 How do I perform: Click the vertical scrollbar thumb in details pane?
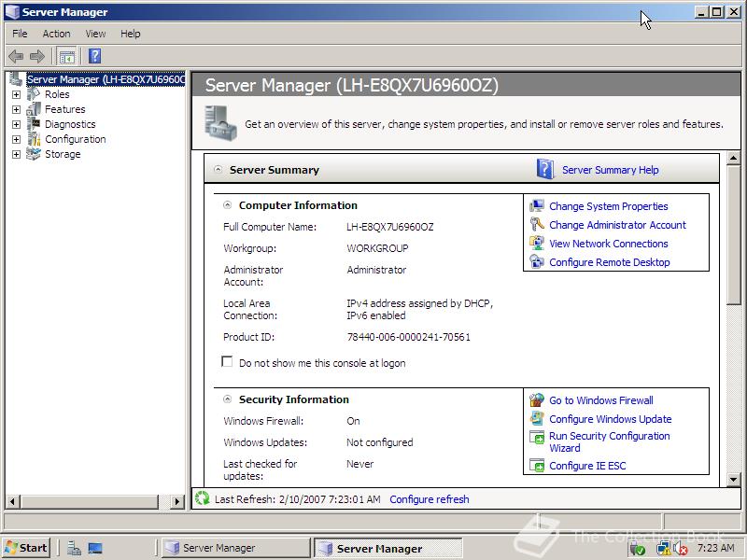point(734,235)
